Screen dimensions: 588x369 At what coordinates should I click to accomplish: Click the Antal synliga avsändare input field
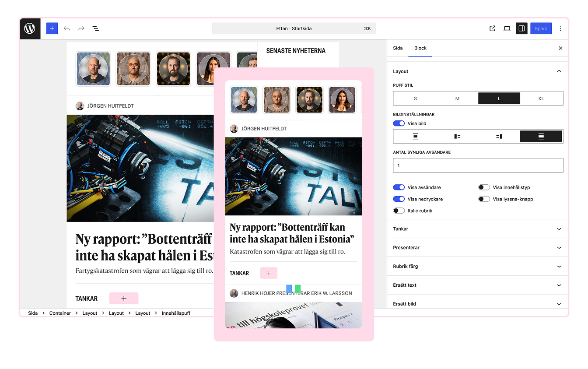click(478, 165)
